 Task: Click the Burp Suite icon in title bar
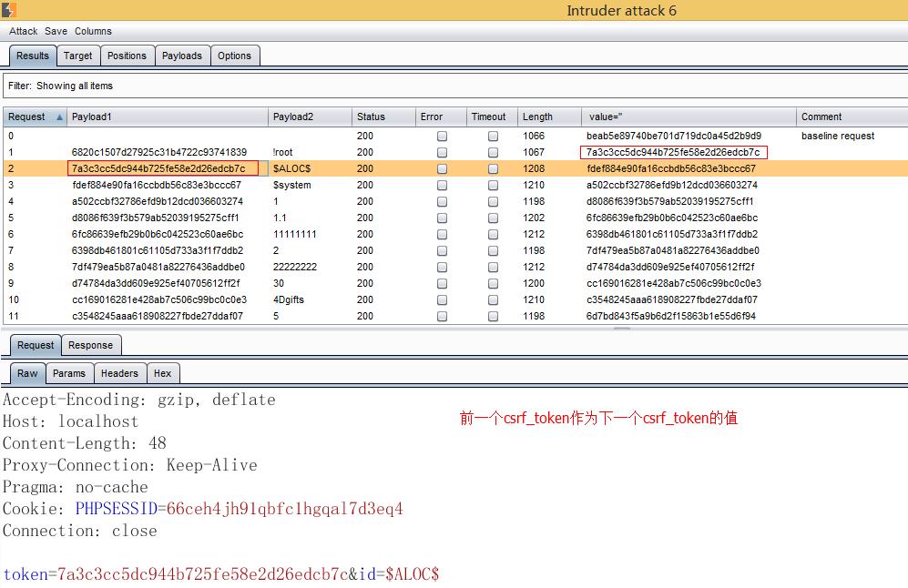(9, 10)
